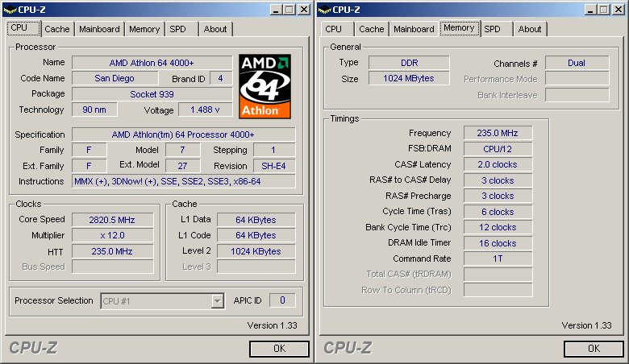This screenshot has height=364, width=629.
Task: Click the CPU-Z title icon in left window
Action: pos(10,10)
